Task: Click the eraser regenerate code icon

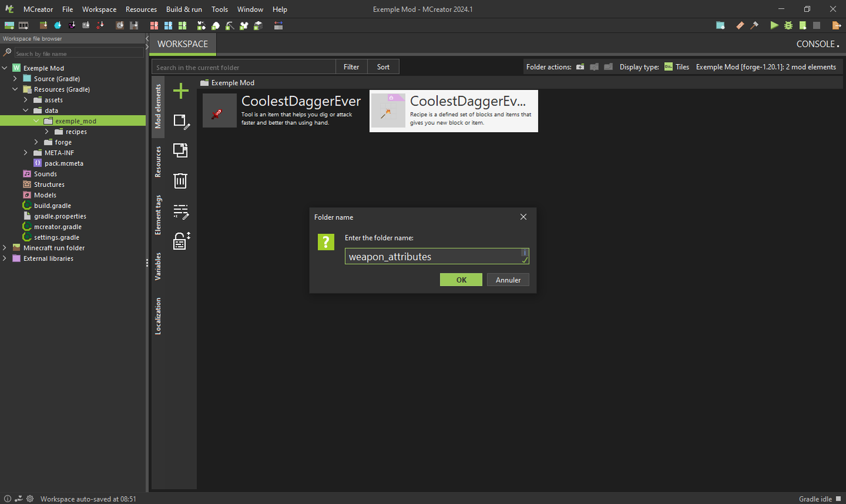Action: coord(740,26)
